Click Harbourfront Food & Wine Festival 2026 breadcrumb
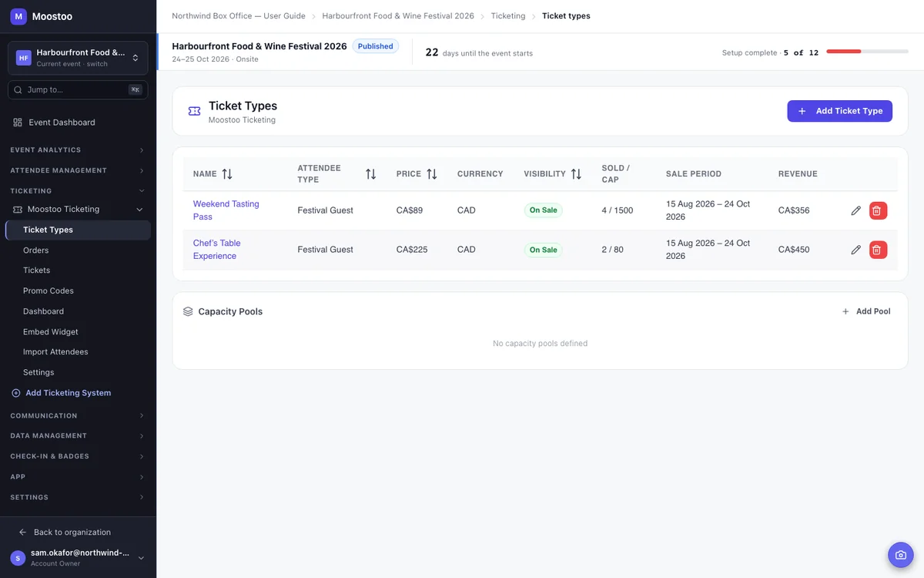924x578 pixels. point(398,16)
